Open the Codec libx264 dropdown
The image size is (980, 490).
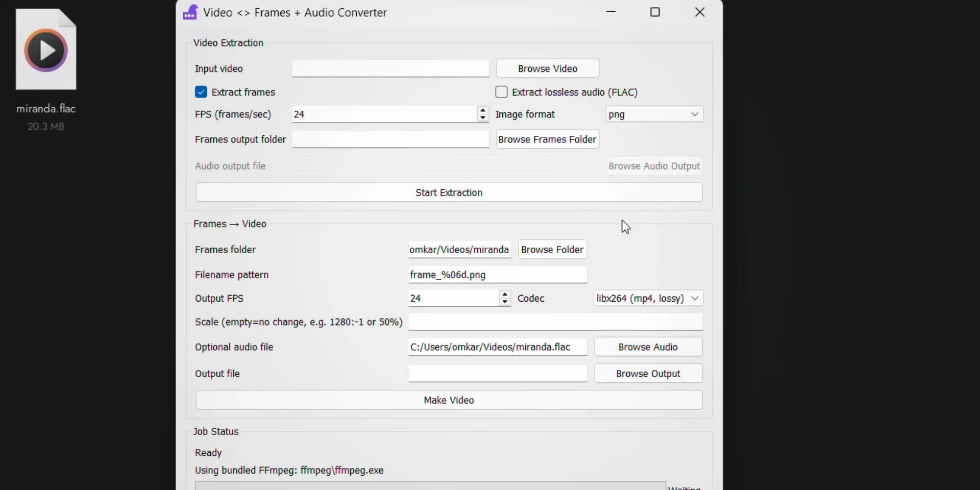tap(648, 298)
